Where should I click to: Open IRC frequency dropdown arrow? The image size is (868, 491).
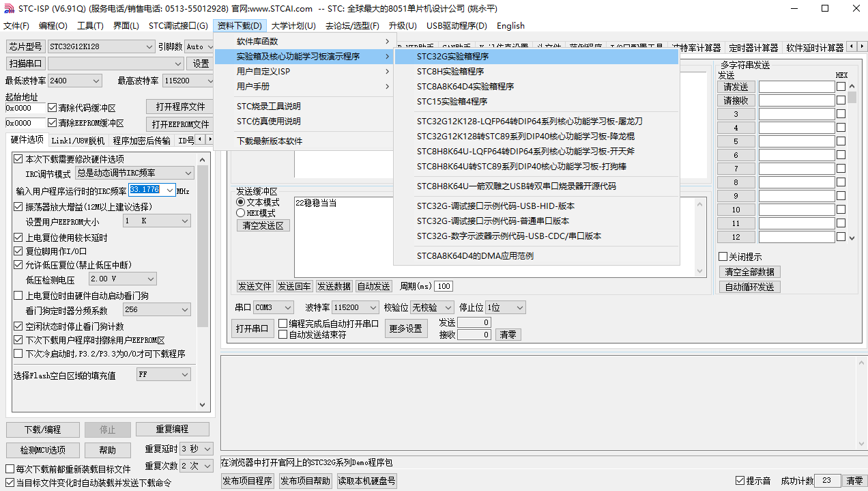coord(170,190)
